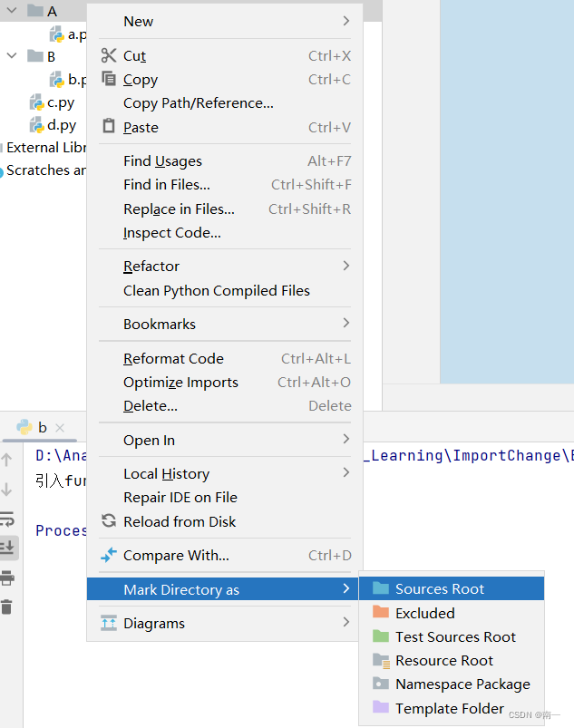Expand the Open In submenu arrow

pyautogui.click(x=346, y=439)
